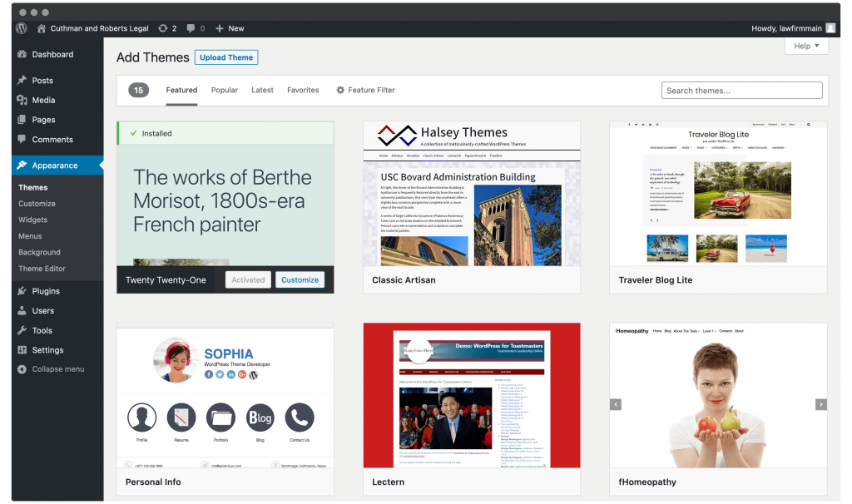Open Widgets under Appearance
This screenshot has height=504, width=852.
33,220
